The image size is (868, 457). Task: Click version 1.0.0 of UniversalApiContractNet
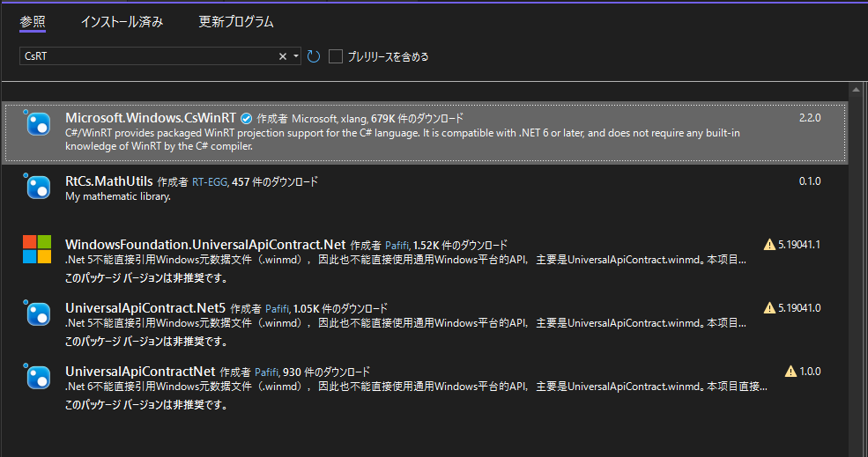coord(811,372)
